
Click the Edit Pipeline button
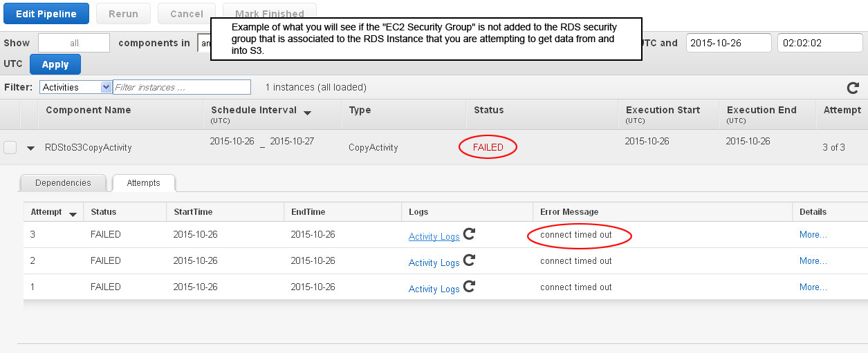pos(46,13)
